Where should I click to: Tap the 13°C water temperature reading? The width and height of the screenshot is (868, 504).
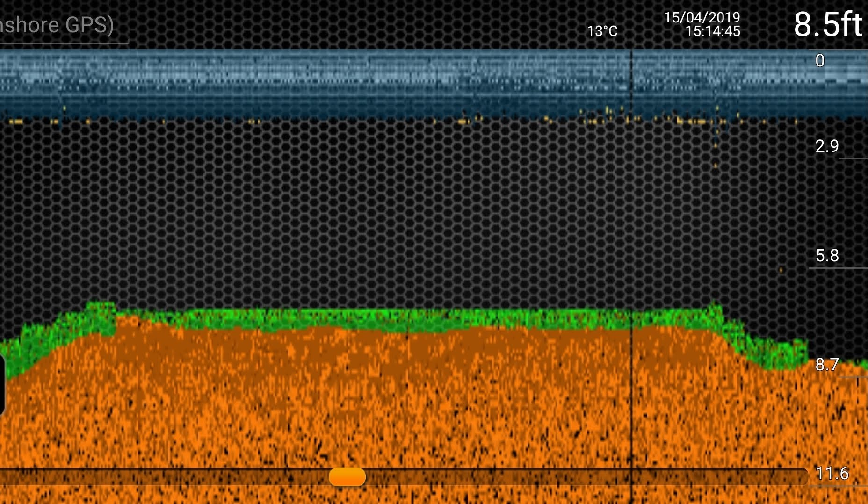pyautogui.click(x=602, y=31)
